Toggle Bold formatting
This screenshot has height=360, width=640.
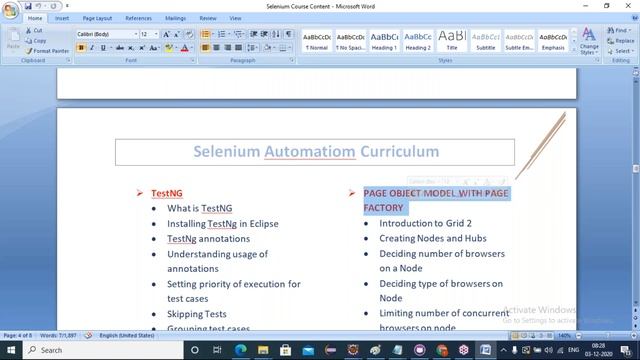tap(81, 48)
